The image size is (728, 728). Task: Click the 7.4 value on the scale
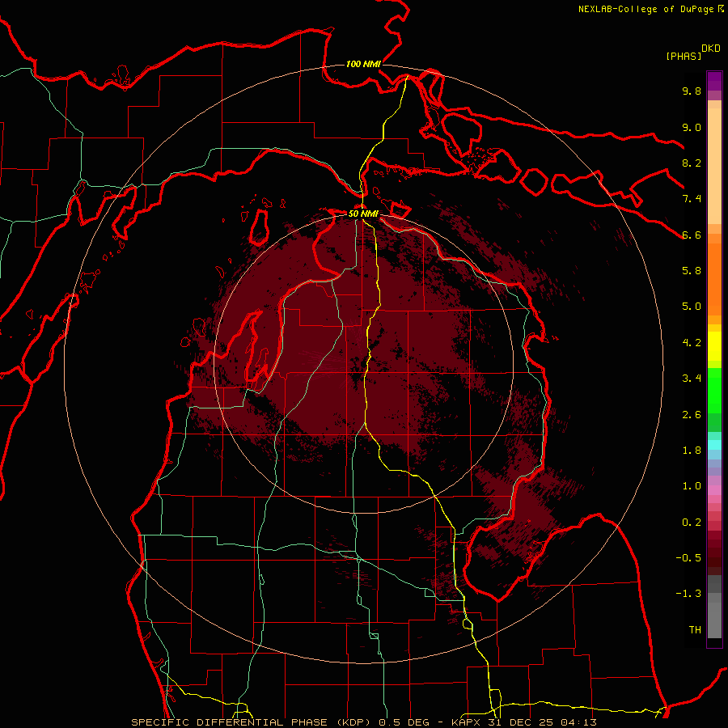[692, 199]
